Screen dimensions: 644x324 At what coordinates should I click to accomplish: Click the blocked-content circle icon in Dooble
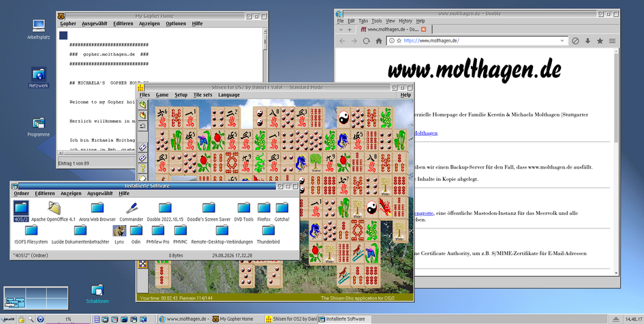click(575, 41)
